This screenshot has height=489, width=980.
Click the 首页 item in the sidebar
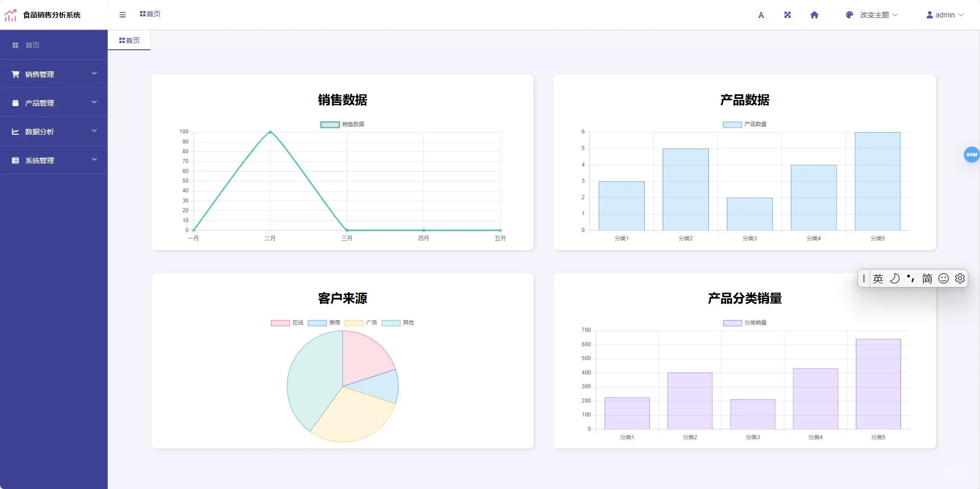pos(31,45)
